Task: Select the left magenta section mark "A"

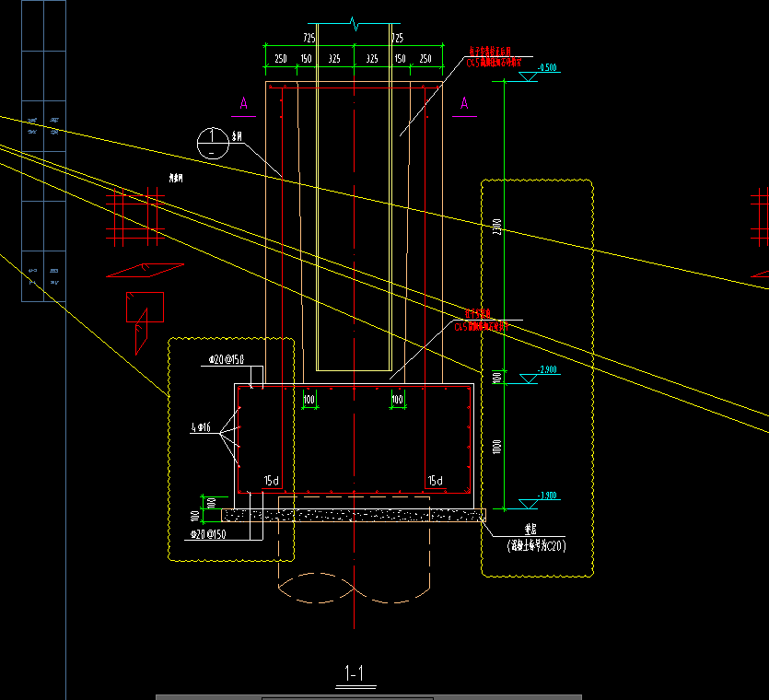Action: [x=244, y=103]
